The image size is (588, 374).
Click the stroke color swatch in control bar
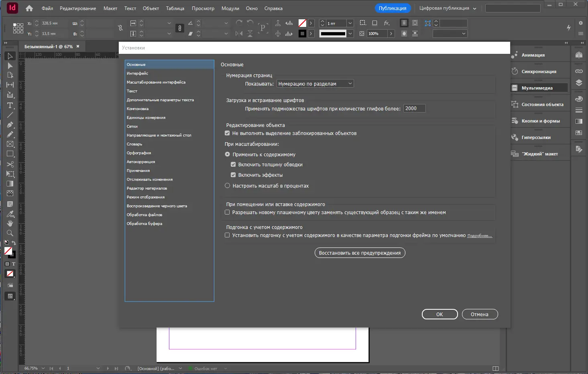click(302, 34)
